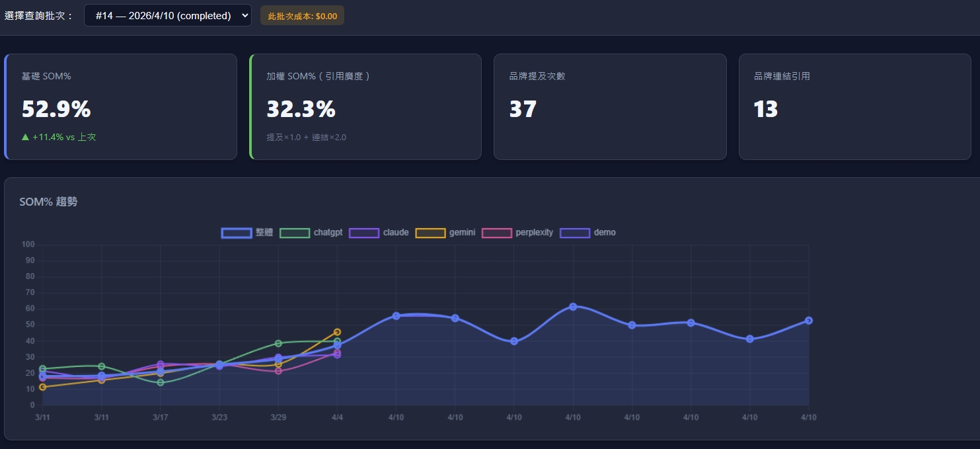Click the batch cost badge showing $0.00

(302, 16)
